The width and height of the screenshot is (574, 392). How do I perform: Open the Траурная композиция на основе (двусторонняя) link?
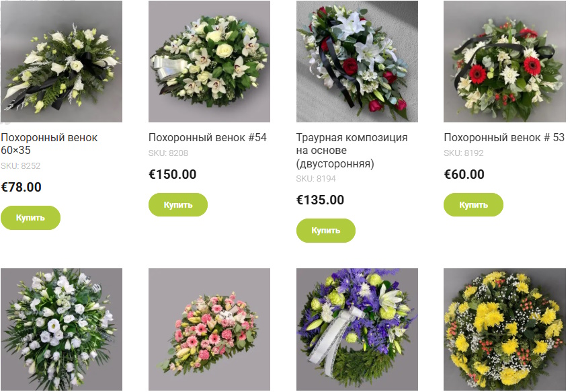click(351, 145)
